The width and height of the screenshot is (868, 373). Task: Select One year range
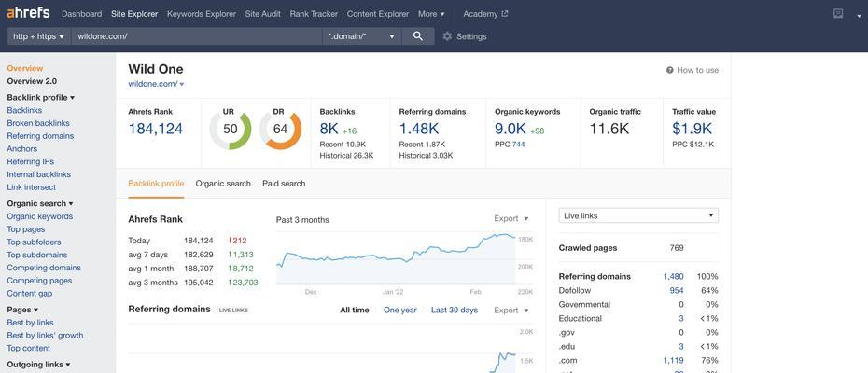tap(400, 311)
